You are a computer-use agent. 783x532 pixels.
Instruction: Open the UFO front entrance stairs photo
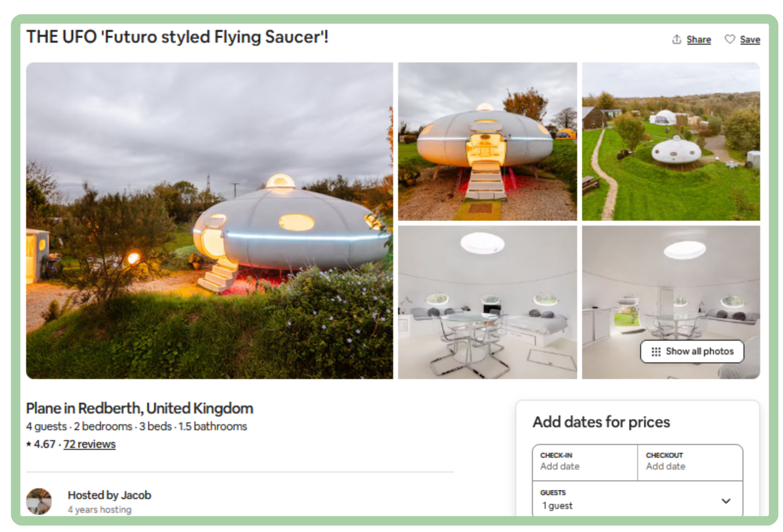(x=487, y=141)
